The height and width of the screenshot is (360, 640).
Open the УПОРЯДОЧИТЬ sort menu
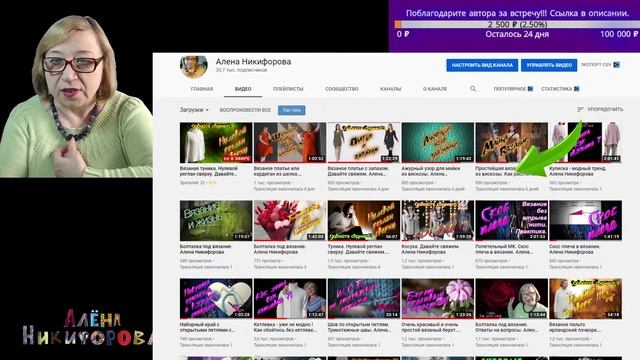click(600, 109)
